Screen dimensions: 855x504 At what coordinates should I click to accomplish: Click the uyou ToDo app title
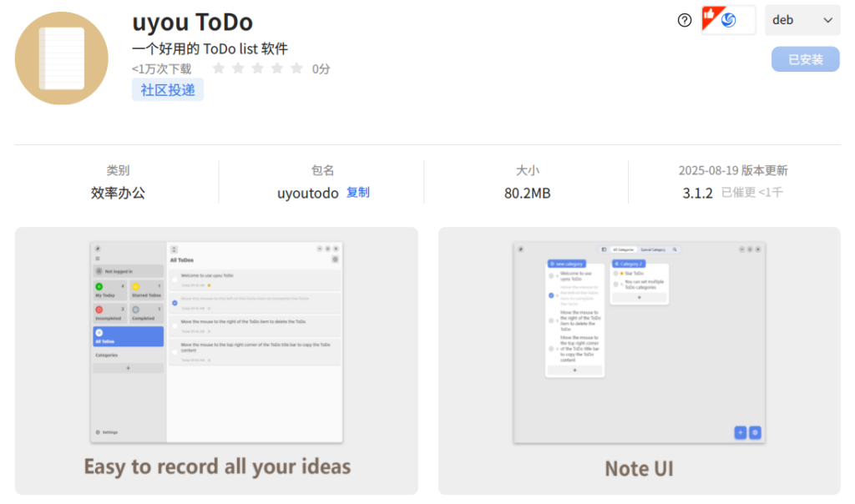pos(192,22)
